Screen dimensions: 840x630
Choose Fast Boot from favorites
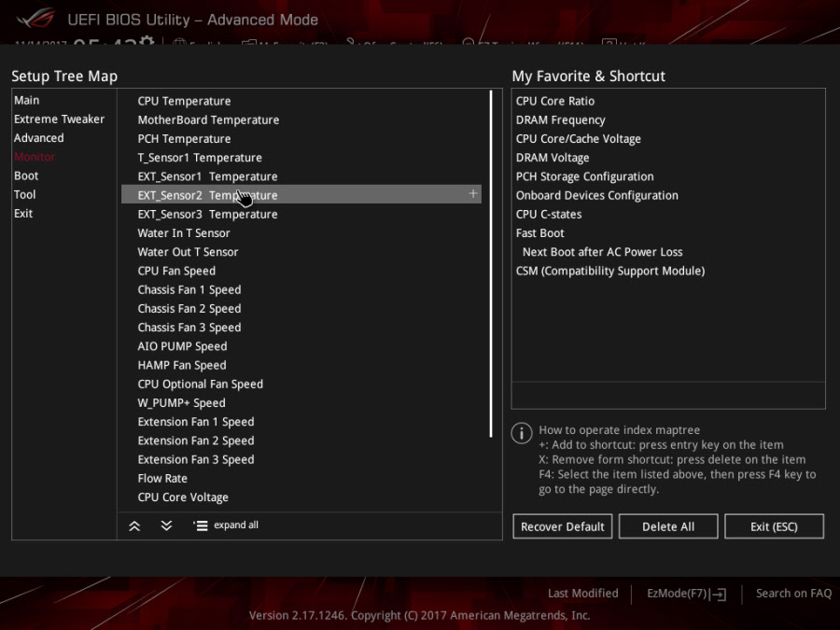(x=540, y=233)
